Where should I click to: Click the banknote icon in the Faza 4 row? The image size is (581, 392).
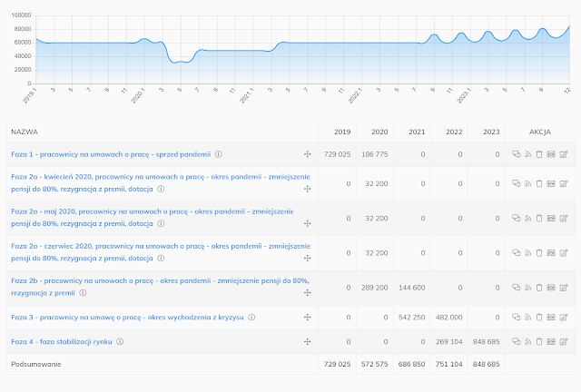click(x=551, y=341)
